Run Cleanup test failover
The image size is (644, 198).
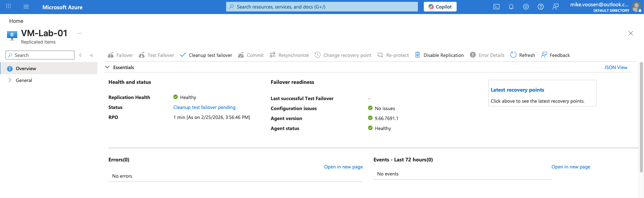click(206, 55)
